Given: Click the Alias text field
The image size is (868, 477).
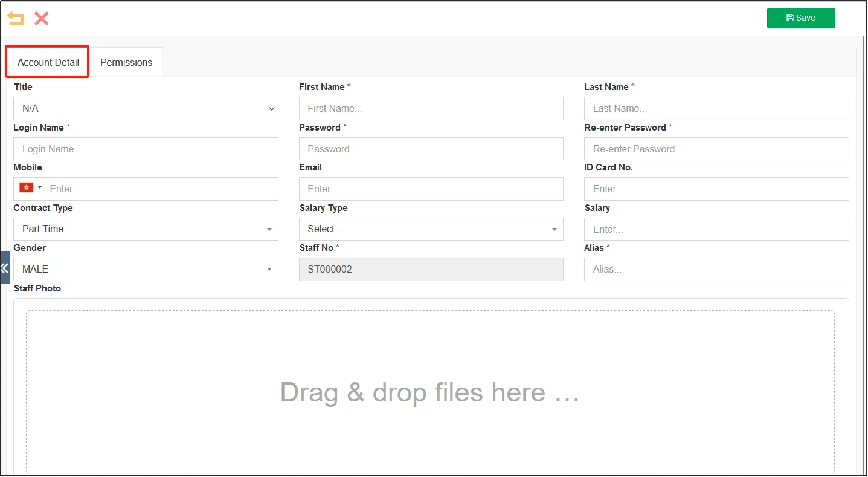Looking at the screenshot, I should click(716, 270).
